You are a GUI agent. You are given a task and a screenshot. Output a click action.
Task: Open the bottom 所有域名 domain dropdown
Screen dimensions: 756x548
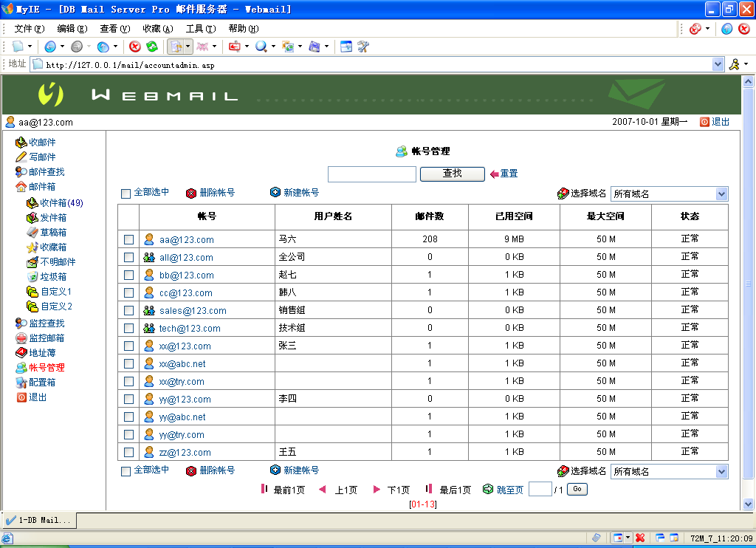(669, 472)
